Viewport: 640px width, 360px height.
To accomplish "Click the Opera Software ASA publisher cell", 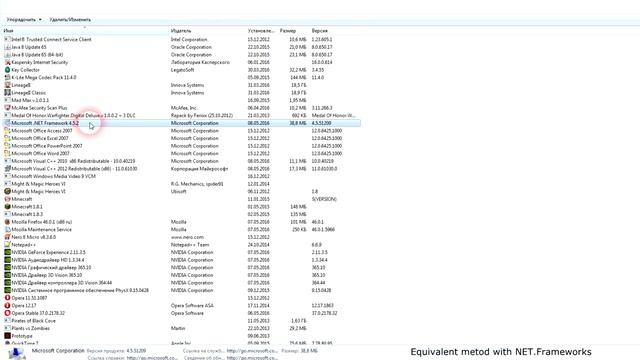I will (192, 305).
